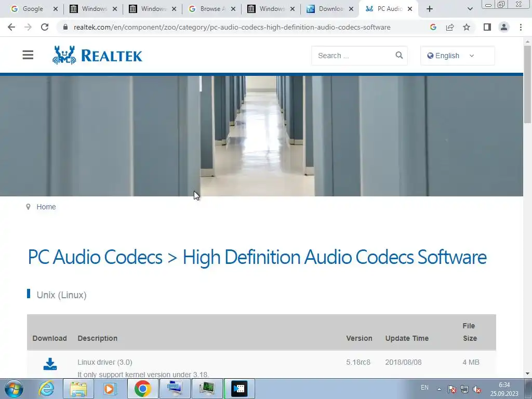This screenshot has height=399, width=532.
Task: Click the monitor app icon in taskbar
Action: tap(207, 389)
